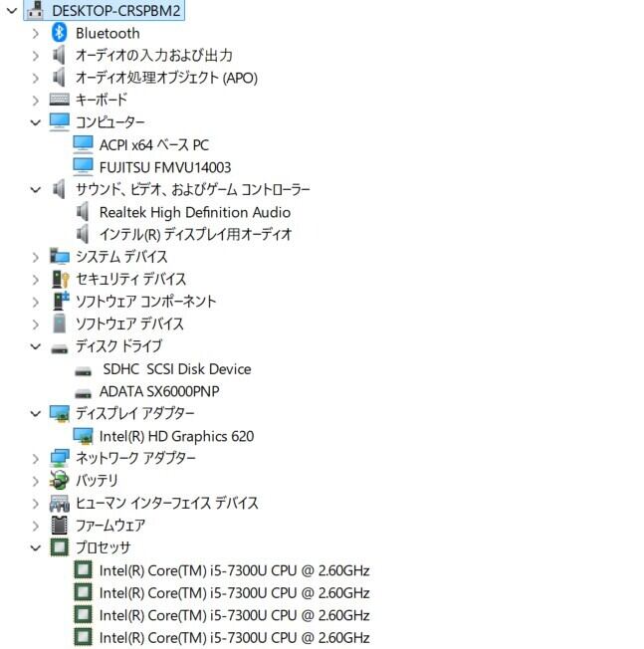Click the folder icon of システム デバイス
The image size is (644, 649).
59,256
